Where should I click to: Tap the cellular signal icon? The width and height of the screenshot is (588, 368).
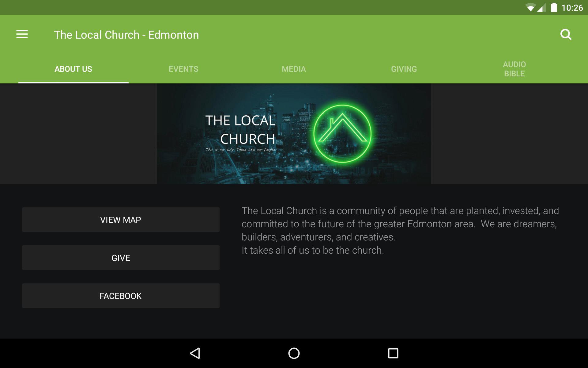click(x=541, y=8)
